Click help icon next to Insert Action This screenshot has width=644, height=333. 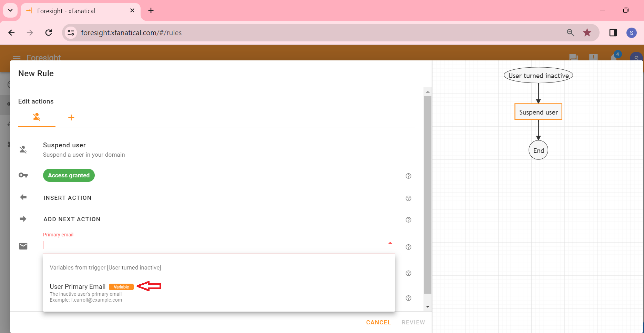click(x=408, y=198)
